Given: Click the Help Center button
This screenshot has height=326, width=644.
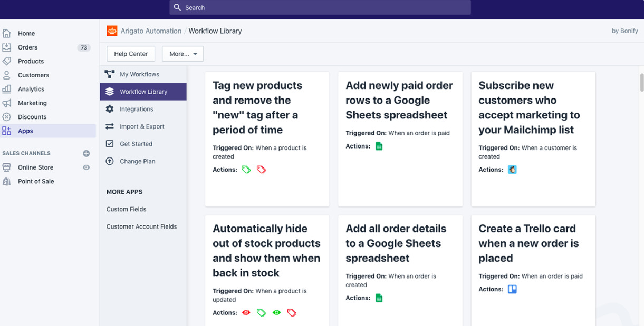Looking at the screenshot, I should (x=131, y=54).
